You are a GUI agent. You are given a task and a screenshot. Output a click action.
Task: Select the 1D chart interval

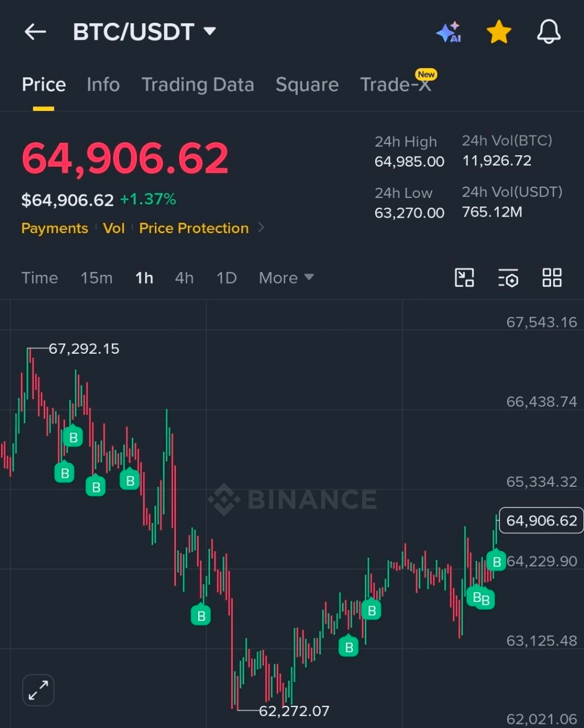pyautogui.click(x=227, y=278)
